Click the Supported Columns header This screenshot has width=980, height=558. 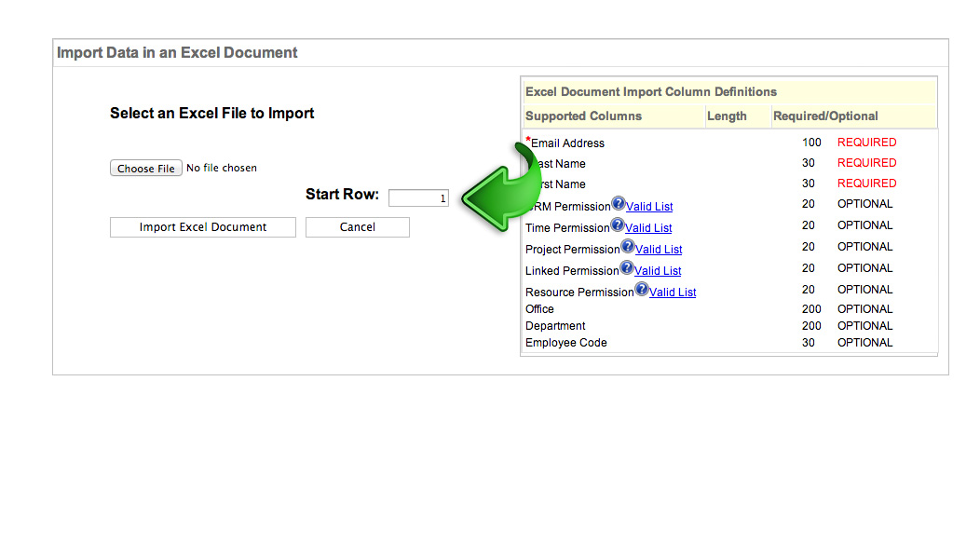(583, 116)
